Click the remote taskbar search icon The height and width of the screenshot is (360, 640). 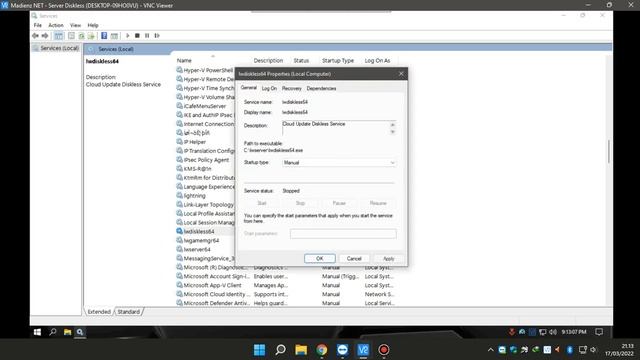click(x=53, y=332)
